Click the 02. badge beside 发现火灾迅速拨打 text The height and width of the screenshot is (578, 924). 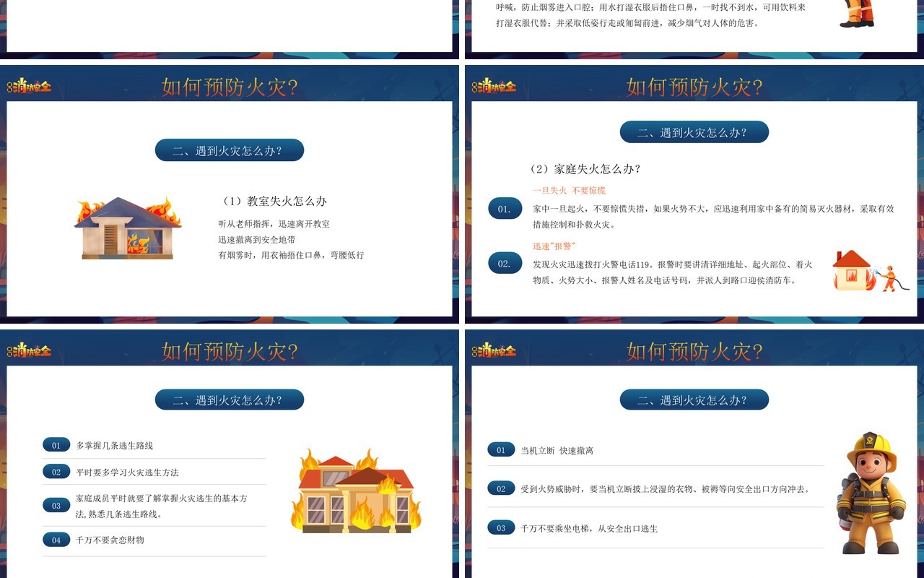[x=505, y=264]
